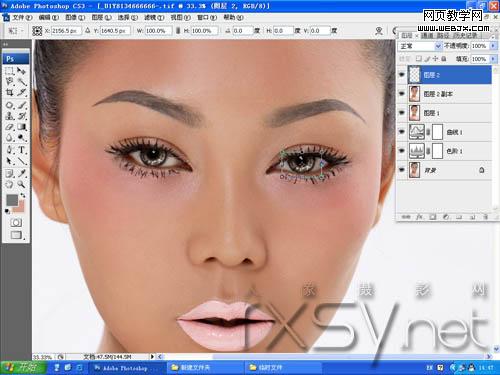Image resolution: width=500 pixels, height=375 pixels.
Task: Create new adjustment layer button
Action: [446, 217]
